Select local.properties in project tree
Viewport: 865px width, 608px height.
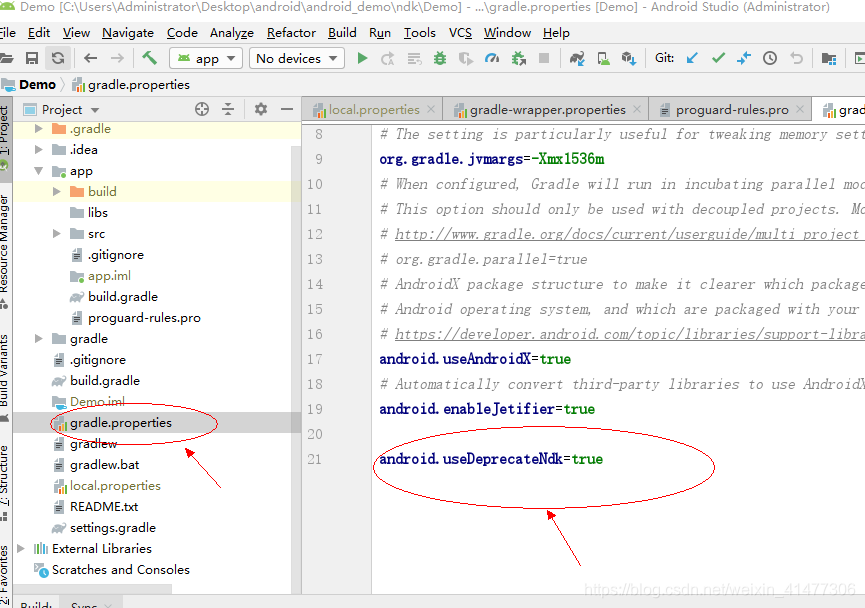(x=115, y=486)
